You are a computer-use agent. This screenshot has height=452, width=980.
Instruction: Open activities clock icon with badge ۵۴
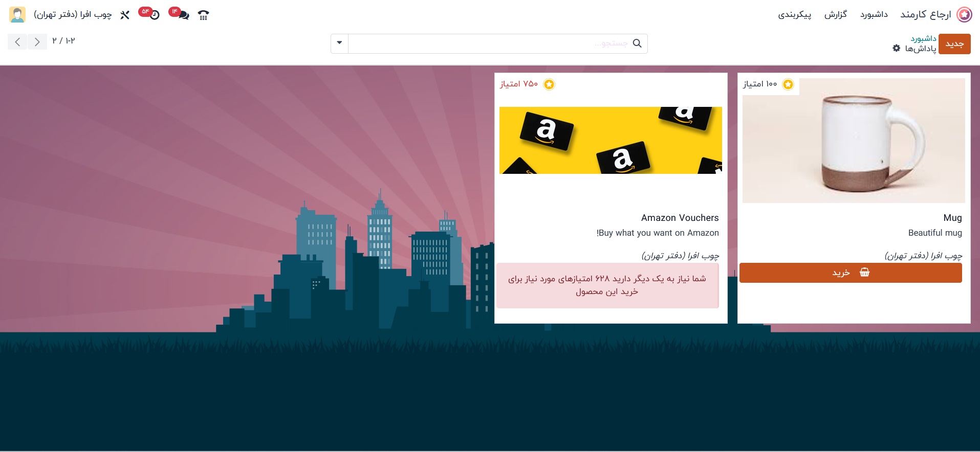tap(155, 15)
